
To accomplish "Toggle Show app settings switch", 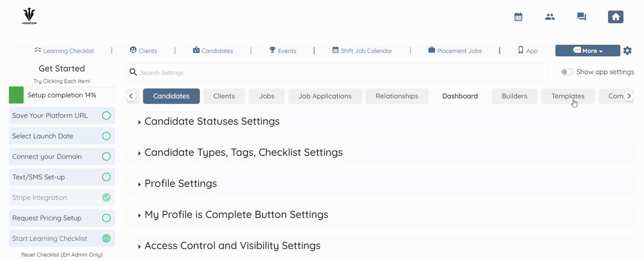I will tap(567, 72).
